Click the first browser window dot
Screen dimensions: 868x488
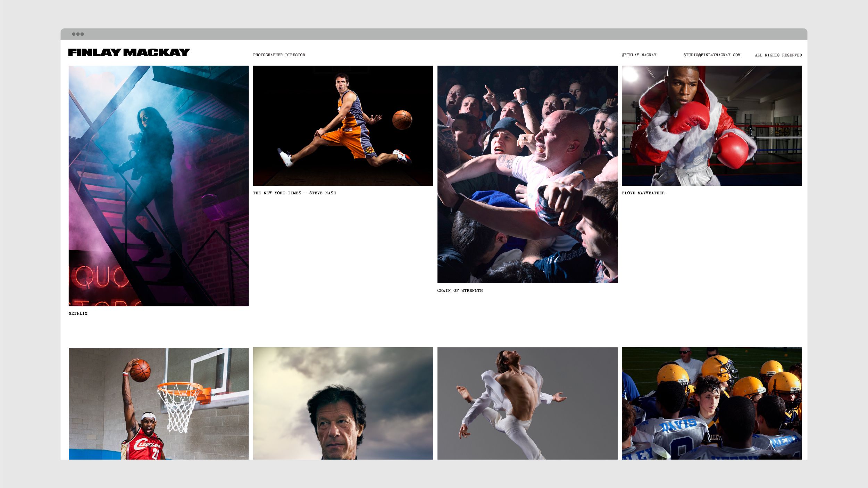point(74,34)
